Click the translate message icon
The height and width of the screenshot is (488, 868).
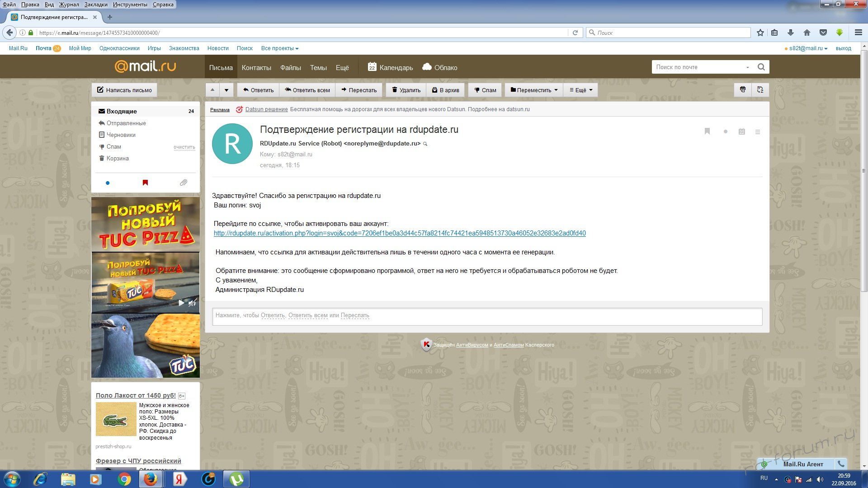pos(760,89)
